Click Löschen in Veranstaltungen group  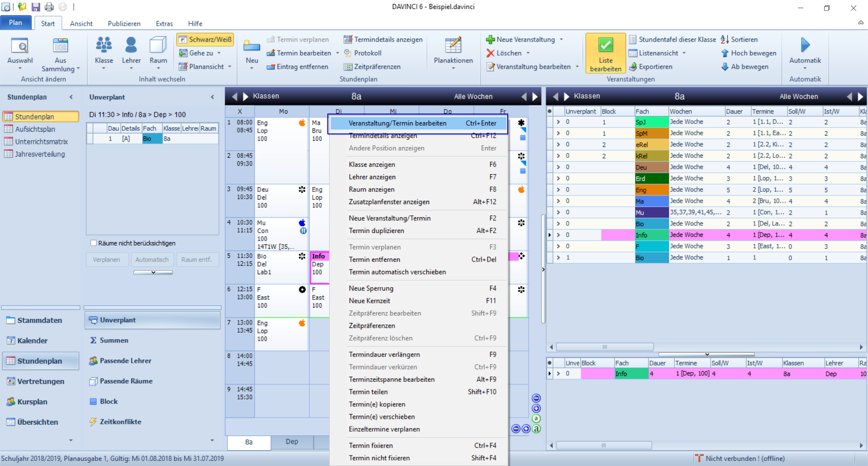pyautogui.click(x=504, y=53)
